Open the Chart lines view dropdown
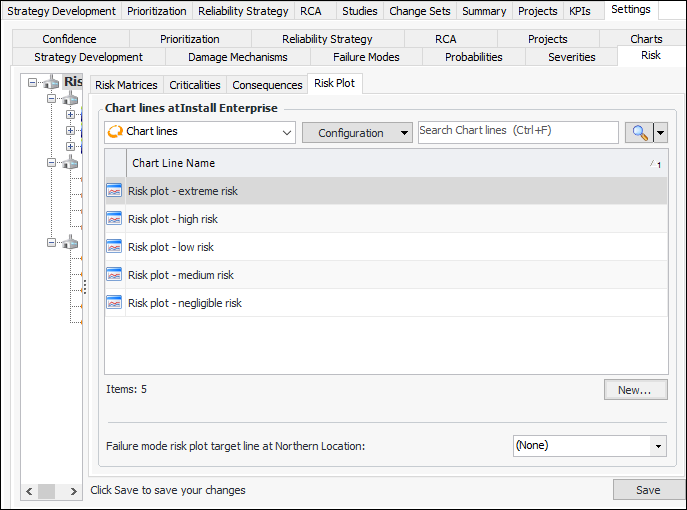 (x=288, y=132)
